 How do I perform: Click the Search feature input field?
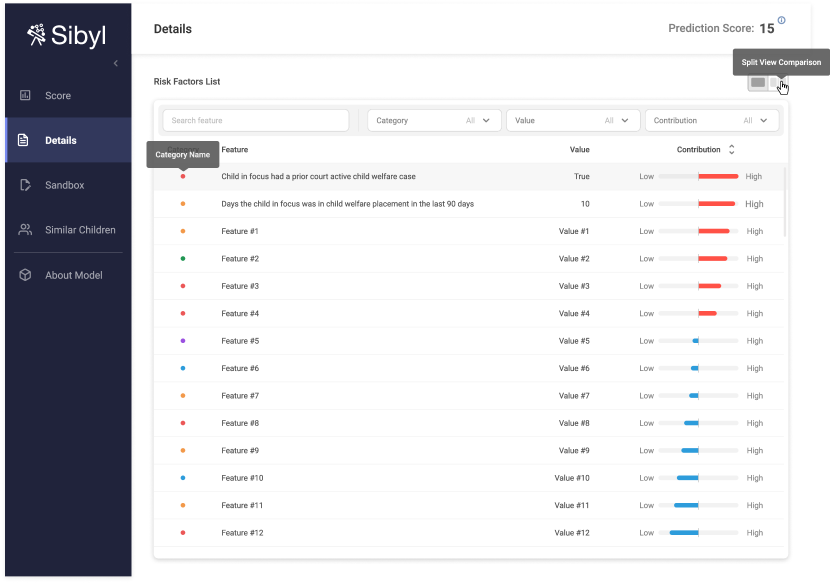(x=256, y=120)
